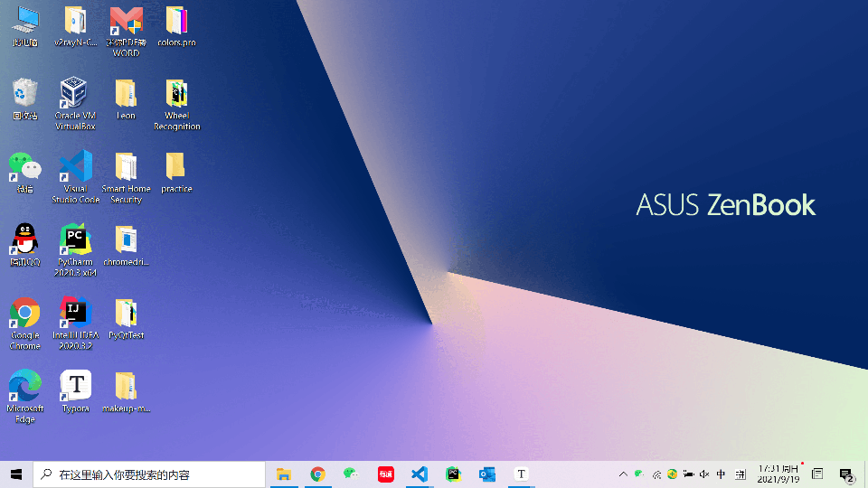Open Outlook from the taskbar
Image resolution: width=868 pixels, height=488 pixels.
tap(487, 474)
